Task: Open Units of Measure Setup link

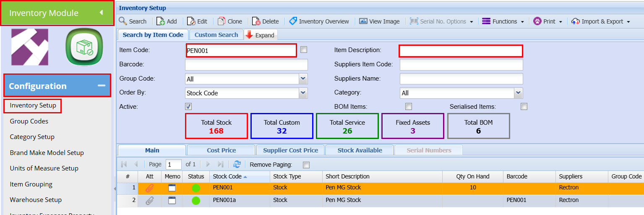Action: (x=44, y=168)
